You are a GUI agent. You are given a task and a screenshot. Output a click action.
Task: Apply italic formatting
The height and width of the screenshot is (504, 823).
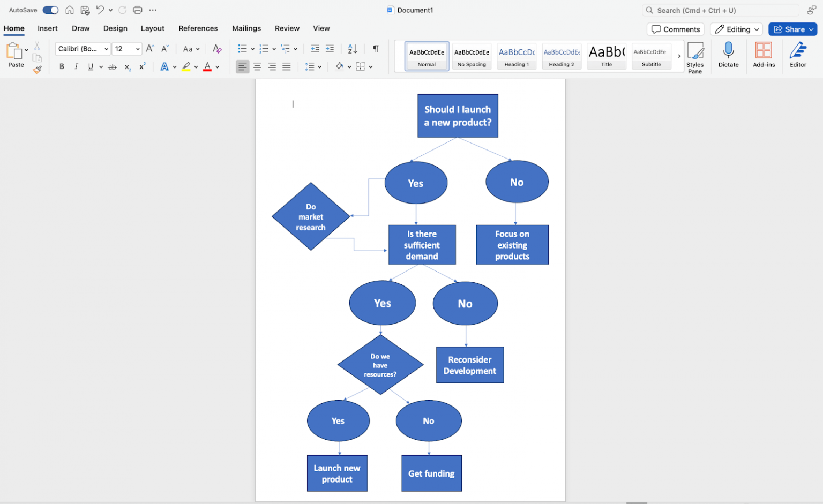[x=76, y=66]
